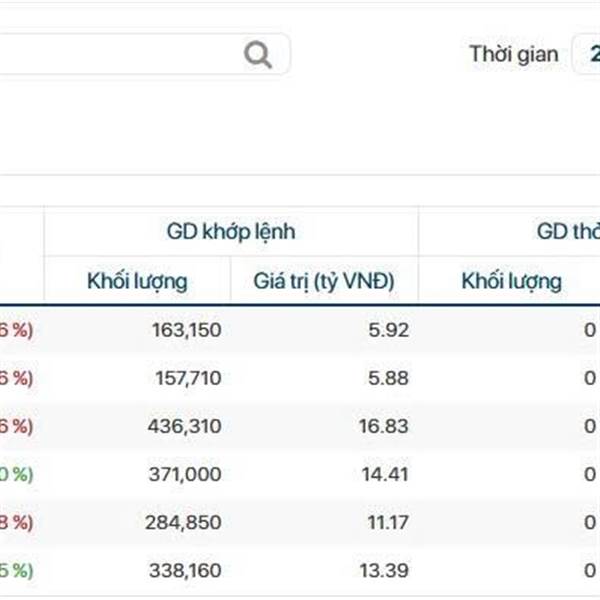Click the Thời gian label
Image resolution: width=600 pixels, height=600 pixels.
(x=513, y=54)
